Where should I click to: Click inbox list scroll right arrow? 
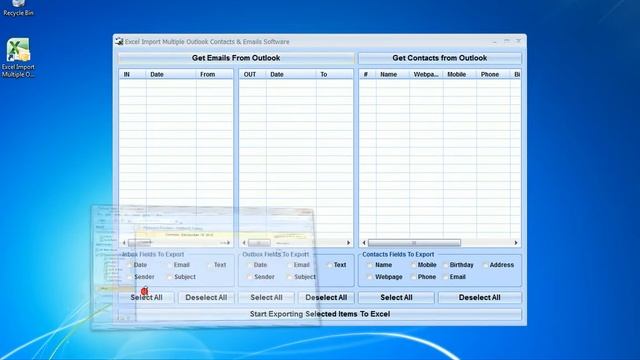point(228,243)
